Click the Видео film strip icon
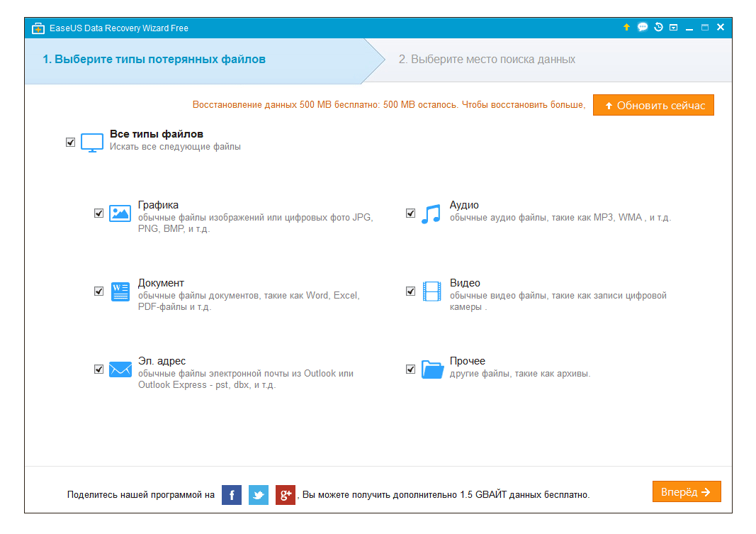The image size is (756, 534). [x=431, y=291]
